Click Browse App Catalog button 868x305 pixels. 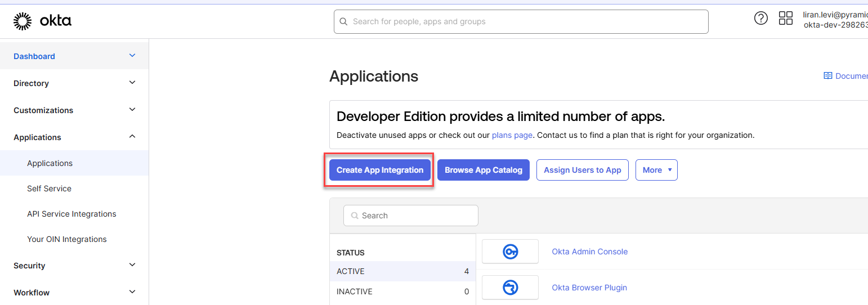[x=484, y=170]
